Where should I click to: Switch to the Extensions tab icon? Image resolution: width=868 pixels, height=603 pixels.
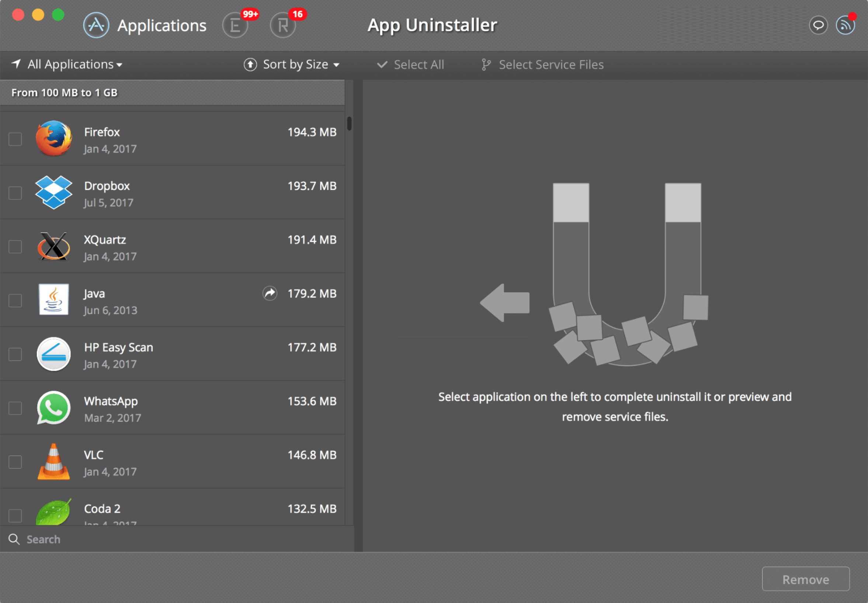235,25
